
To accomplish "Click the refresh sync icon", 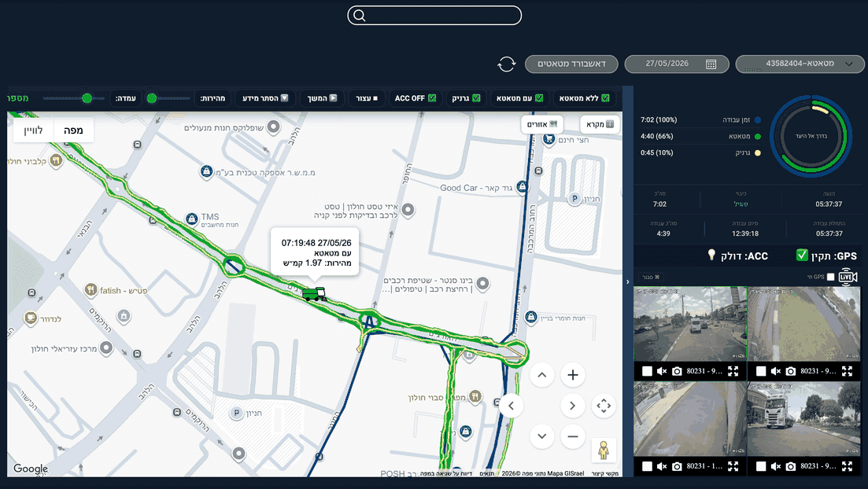I will pos(507,64).
